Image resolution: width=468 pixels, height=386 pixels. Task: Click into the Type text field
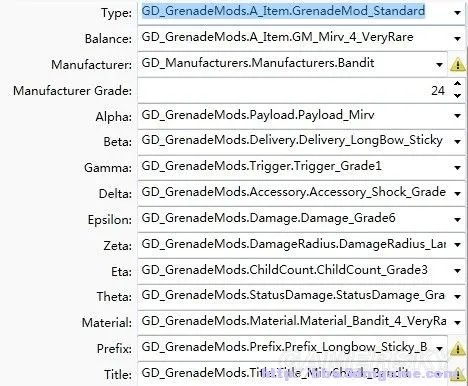[x=295, y=12]
